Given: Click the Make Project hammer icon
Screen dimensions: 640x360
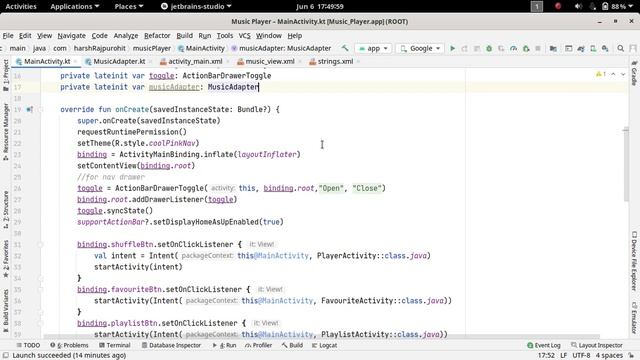Looking at the screenshot, I should (345, 48).
